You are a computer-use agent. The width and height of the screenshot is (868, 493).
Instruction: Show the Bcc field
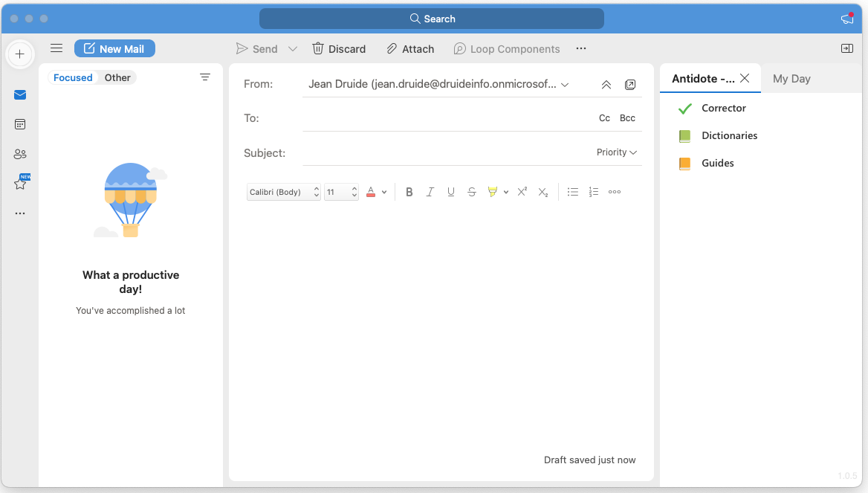point(627,118)
